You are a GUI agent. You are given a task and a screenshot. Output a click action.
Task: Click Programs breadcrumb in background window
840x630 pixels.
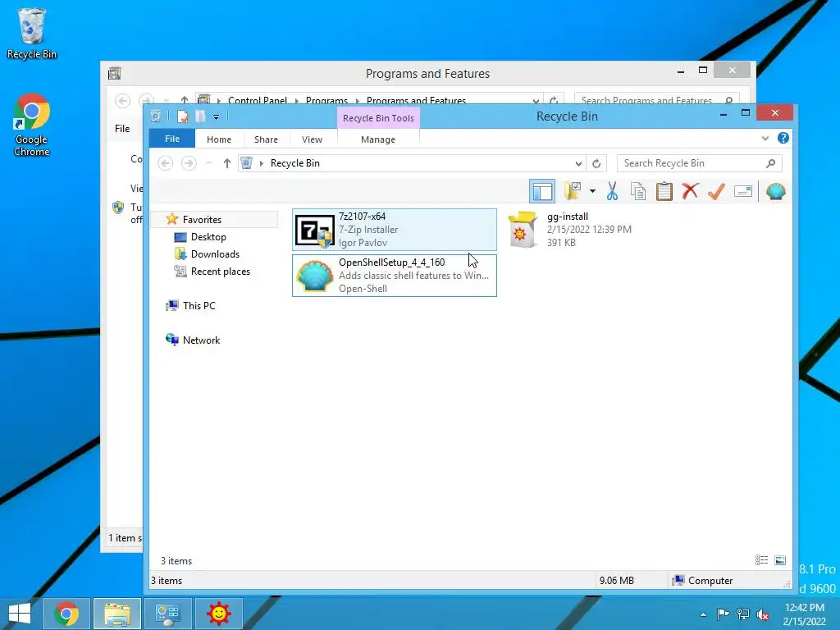coord(326,100)
